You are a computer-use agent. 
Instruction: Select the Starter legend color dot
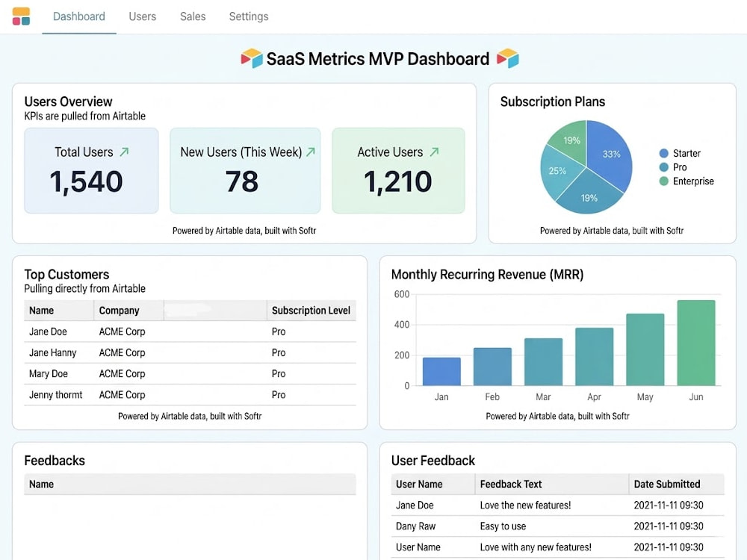tap(663, 153)
